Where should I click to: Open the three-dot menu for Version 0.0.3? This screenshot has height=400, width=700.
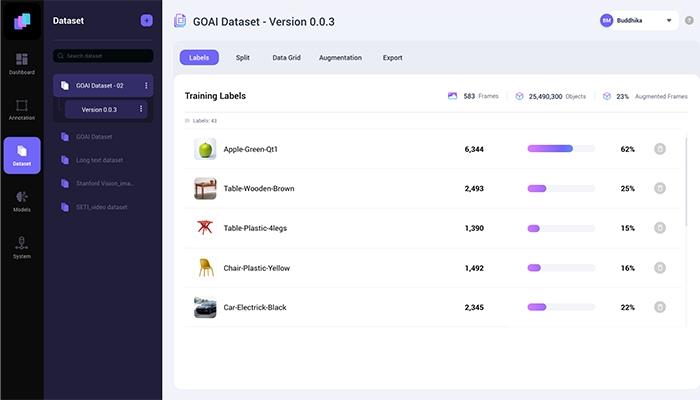pyautogui.click(x=141, y=109)
